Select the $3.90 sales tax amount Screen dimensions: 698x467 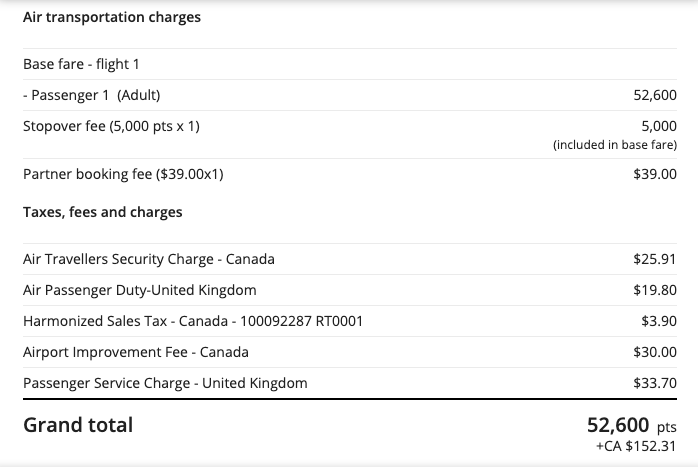coord(659,321)
